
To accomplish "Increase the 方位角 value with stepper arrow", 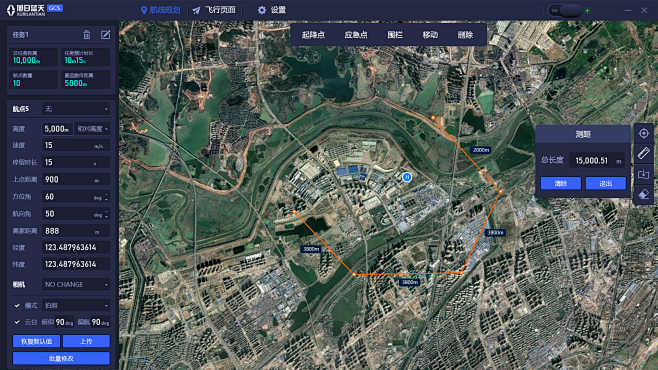I will [x=107, y=194].
